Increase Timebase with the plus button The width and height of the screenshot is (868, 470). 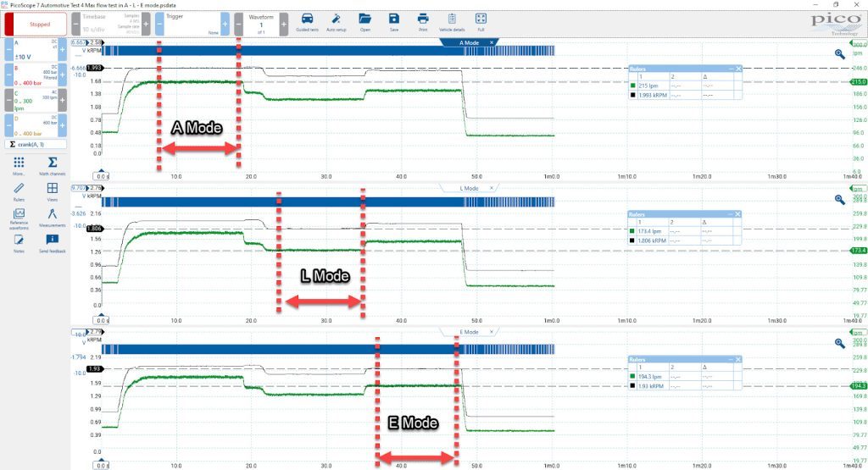click(146, 25)
